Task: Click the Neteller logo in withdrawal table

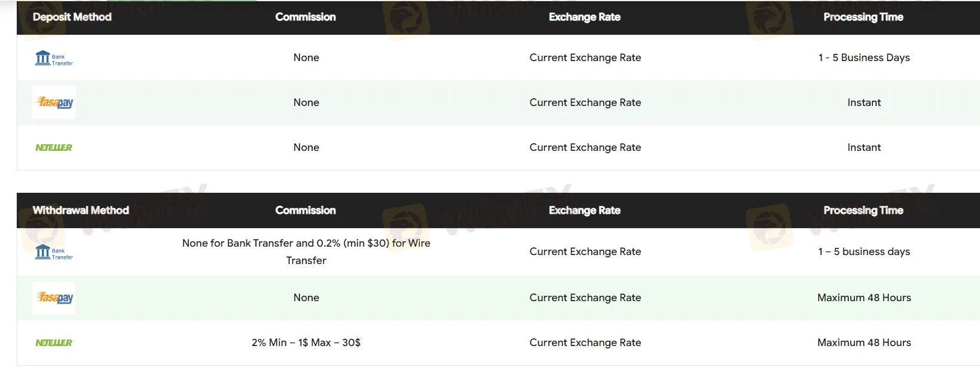Action: coord(54,342)
